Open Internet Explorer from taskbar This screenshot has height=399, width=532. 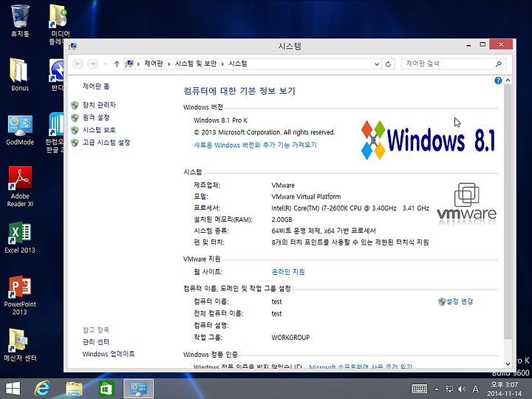tap(42, 389)
